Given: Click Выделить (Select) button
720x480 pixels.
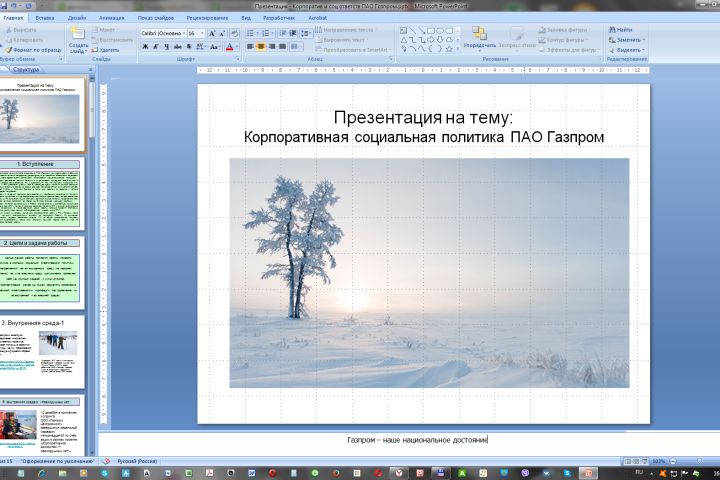Looking at the screenshot, I should [x=627, y=50].
